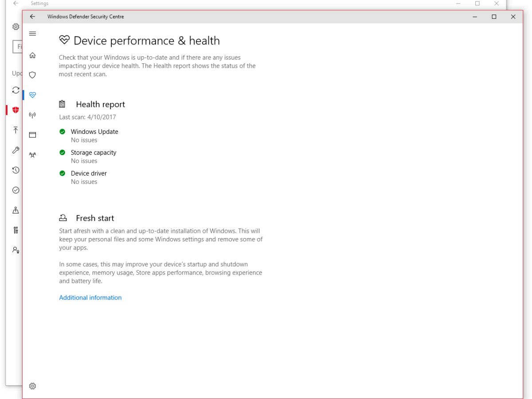This screenshot has width=532, height=399.
Task: Close the Windows Defender Security Centre window
Action: (513, 17)
